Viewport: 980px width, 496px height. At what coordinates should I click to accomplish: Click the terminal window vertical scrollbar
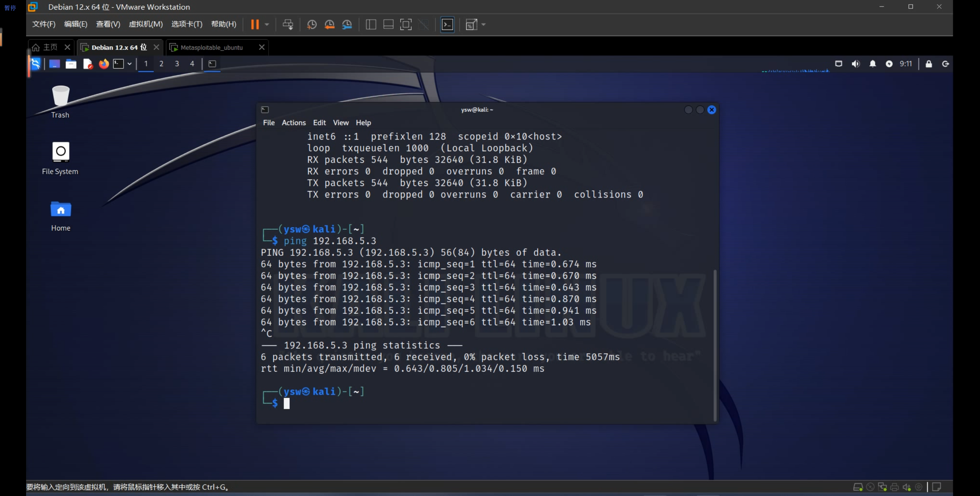715,345
